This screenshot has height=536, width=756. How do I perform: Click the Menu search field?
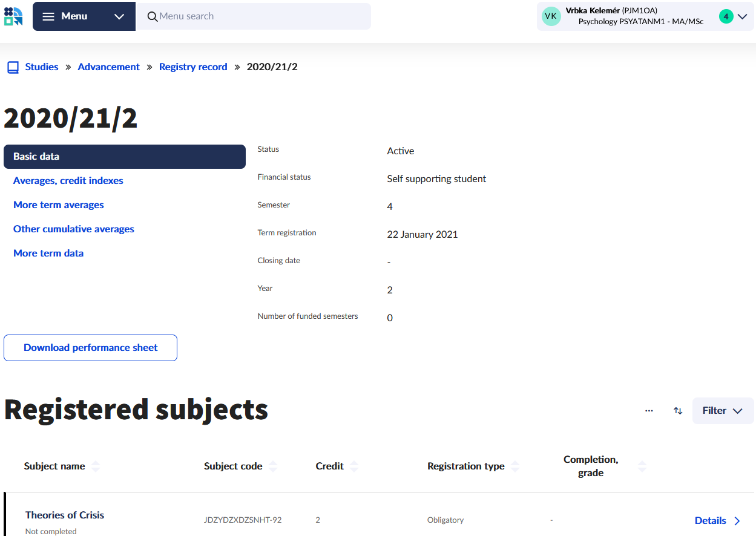pyautogui.click(x=254, y=16)
